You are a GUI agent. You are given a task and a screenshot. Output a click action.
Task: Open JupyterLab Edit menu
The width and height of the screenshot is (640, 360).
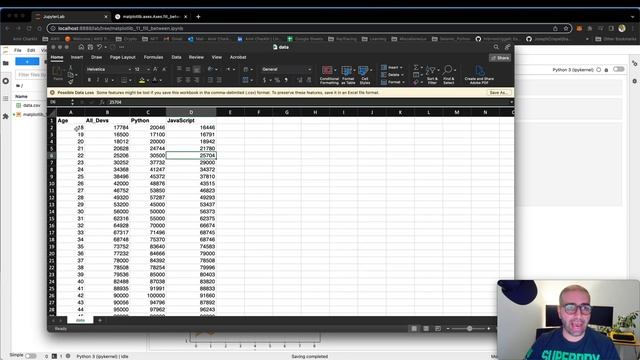point(31,50)
